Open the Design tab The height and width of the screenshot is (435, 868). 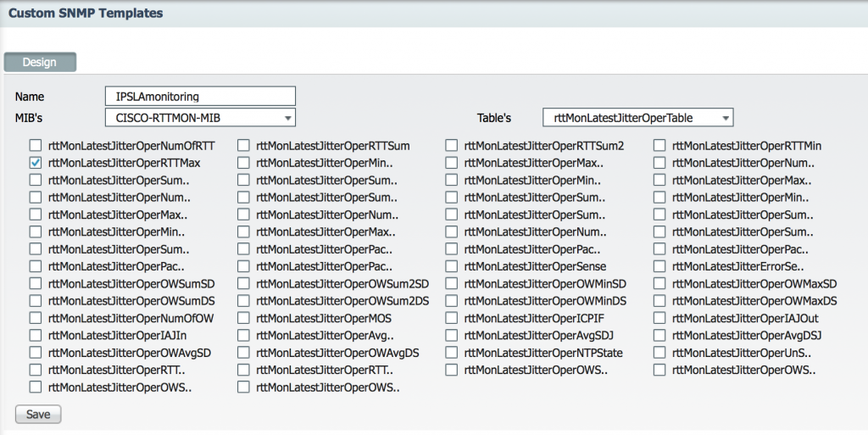[x=40, y=62]
